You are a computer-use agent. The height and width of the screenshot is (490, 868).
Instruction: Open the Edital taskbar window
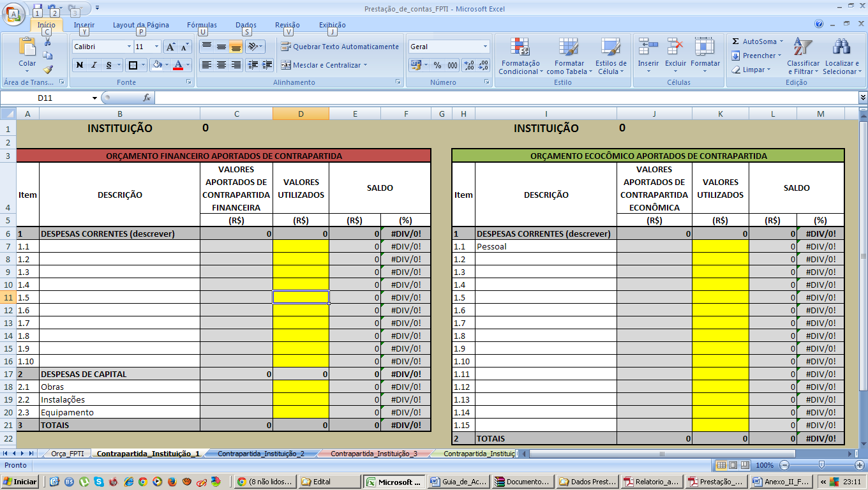[x=329, y=482]
